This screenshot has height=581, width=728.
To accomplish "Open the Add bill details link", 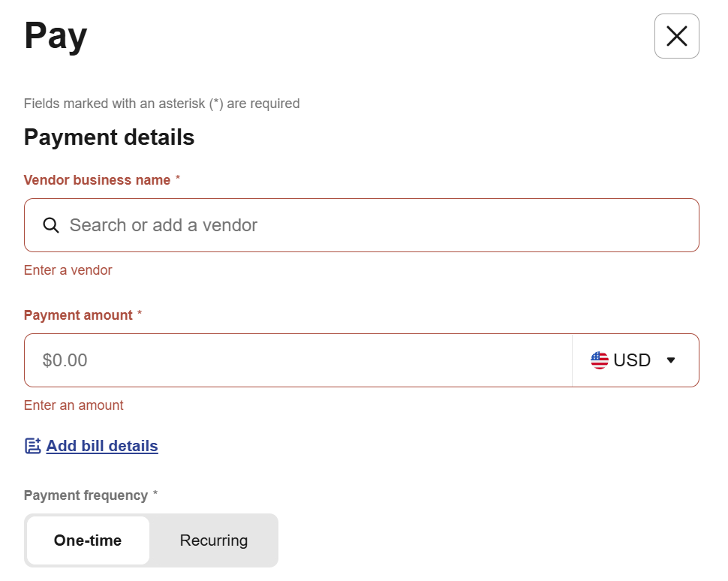I will click(x=102, y=446).
